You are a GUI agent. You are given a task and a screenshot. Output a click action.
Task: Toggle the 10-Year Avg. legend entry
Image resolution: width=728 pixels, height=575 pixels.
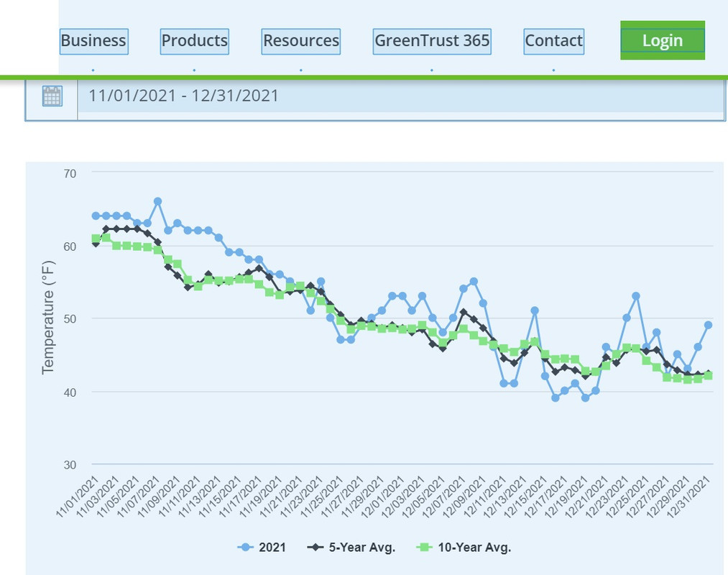[464, 547]
